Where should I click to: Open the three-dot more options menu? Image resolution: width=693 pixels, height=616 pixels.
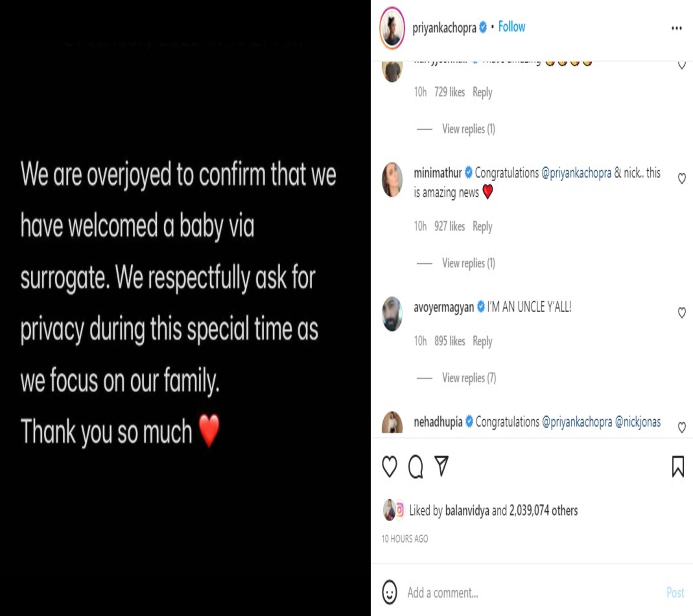(676, 28)
